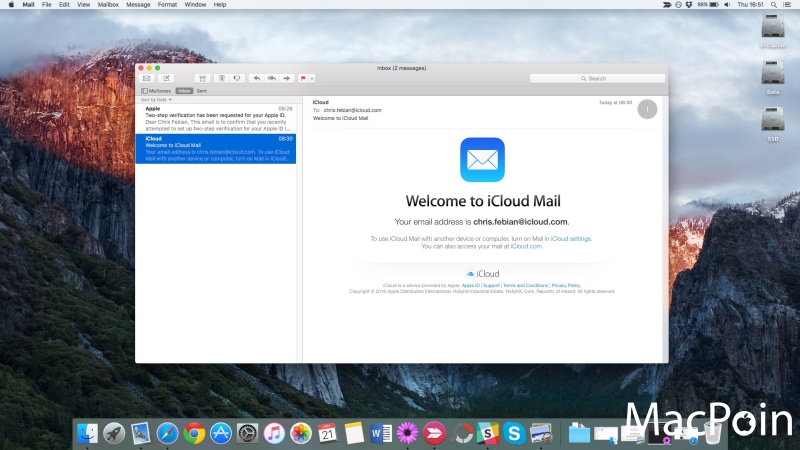Compose a new message with the pencil icon
This screenshot has height=450, width=800.
pyautogui.click(x=166, y=78)
